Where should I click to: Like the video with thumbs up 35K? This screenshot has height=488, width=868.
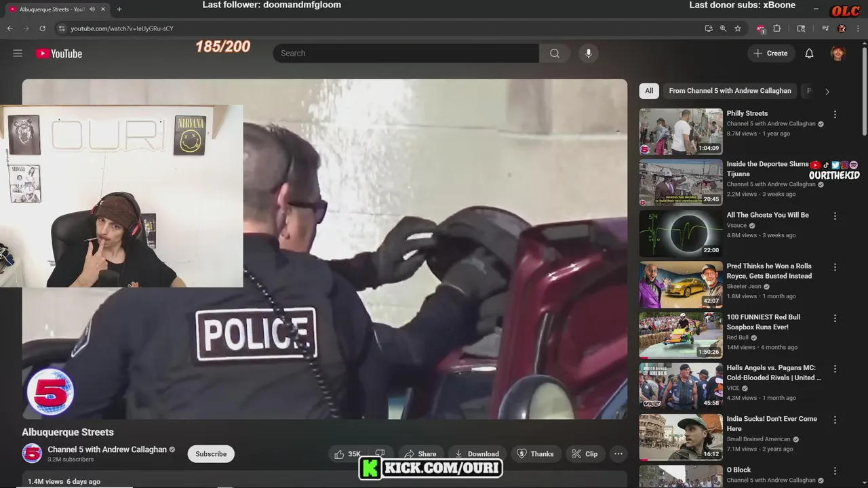pyautogui.click(x=347, y=454)
